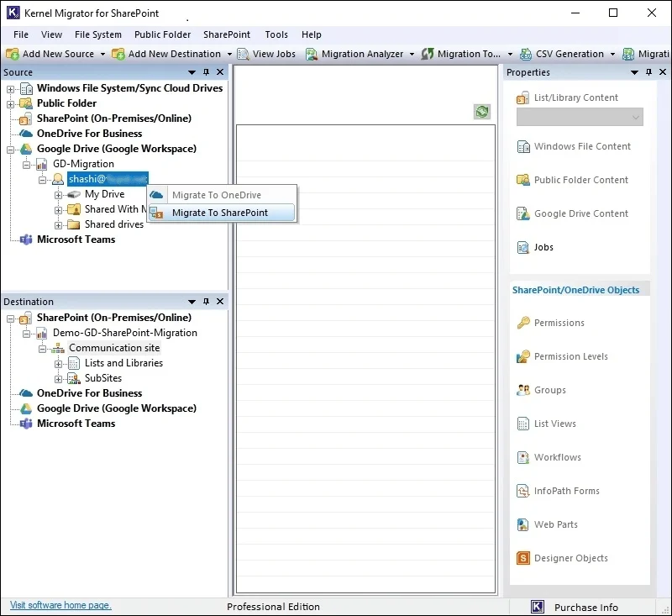Open the Help menu
Viewport: 672px width, 616px height.
[x=311, y=34]
